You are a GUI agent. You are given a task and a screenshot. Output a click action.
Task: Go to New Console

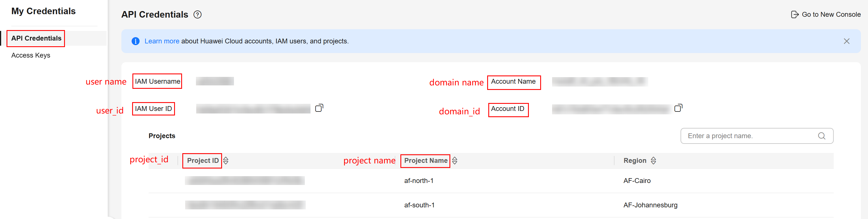831,14
